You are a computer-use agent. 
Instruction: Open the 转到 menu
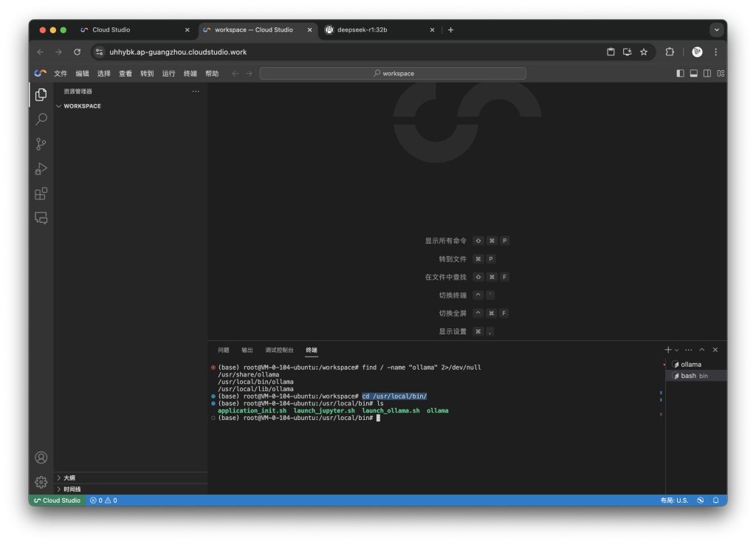click(x=147, y=73)
